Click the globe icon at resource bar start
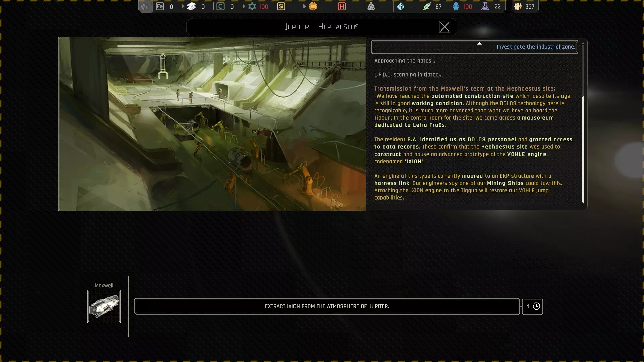This screenshot has width=644, height=362. [145, 6]
